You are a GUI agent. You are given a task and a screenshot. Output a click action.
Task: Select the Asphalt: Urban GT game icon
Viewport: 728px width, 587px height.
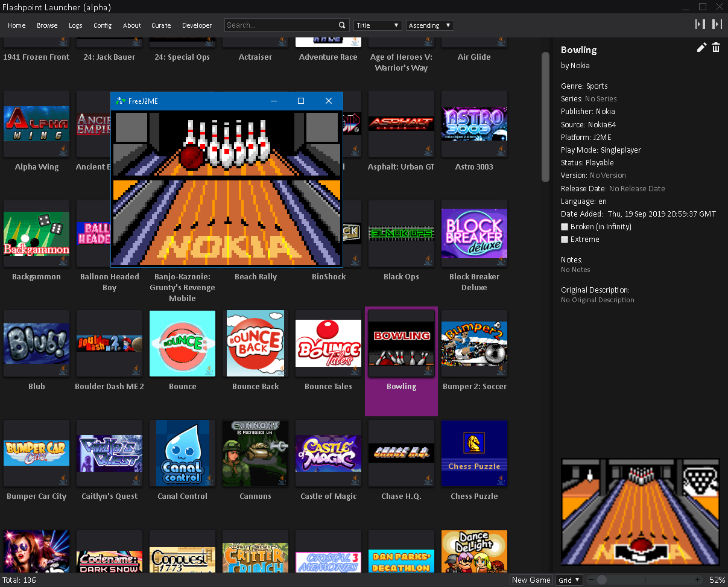pos(402,124)
